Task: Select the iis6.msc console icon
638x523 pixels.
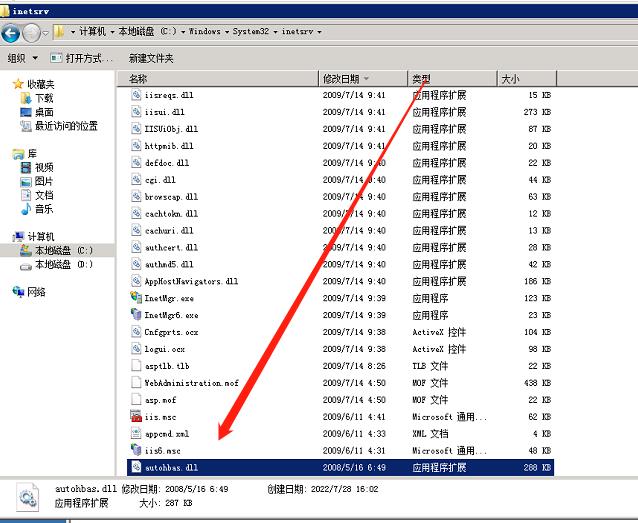Action: (136, 450)
